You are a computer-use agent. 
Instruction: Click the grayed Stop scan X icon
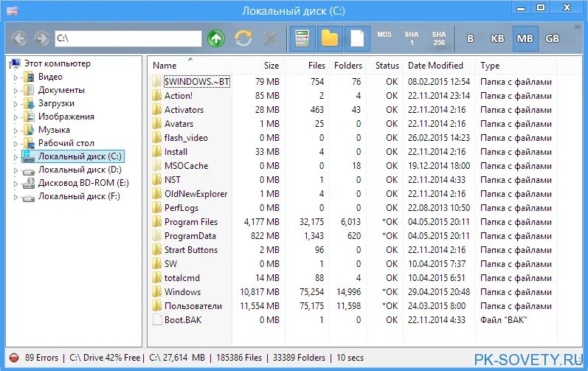point(270,38)
